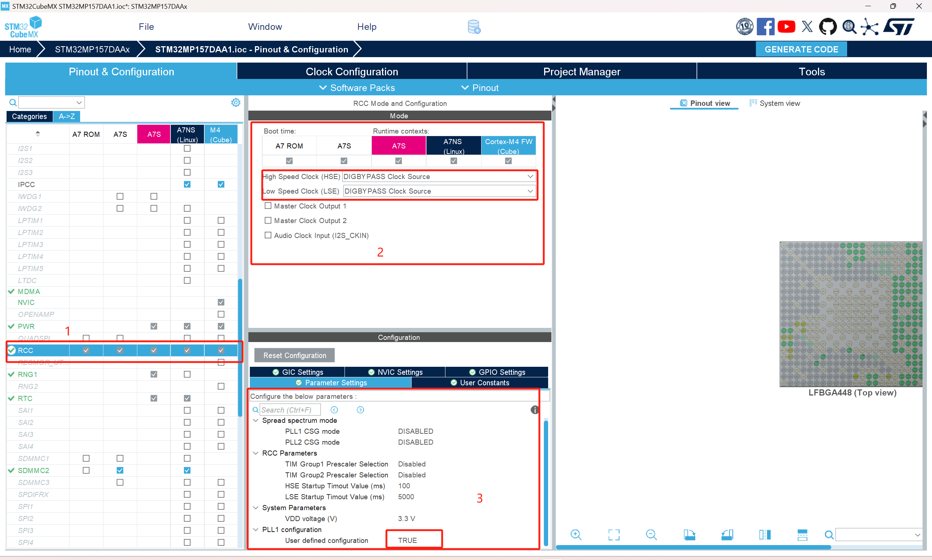Enable Master Clock Output 1 checkbox

268,206
